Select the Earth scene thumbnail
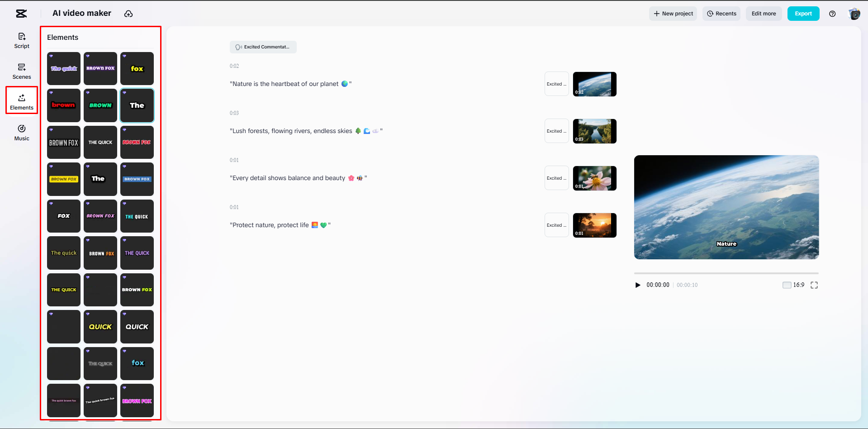 click(595, 84)
